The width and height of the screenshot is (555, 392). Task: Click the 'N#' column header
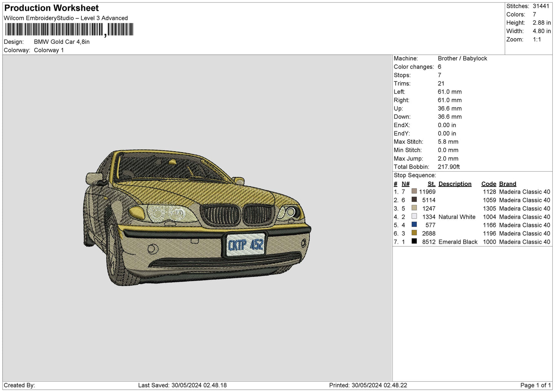[x=406, y=184]
